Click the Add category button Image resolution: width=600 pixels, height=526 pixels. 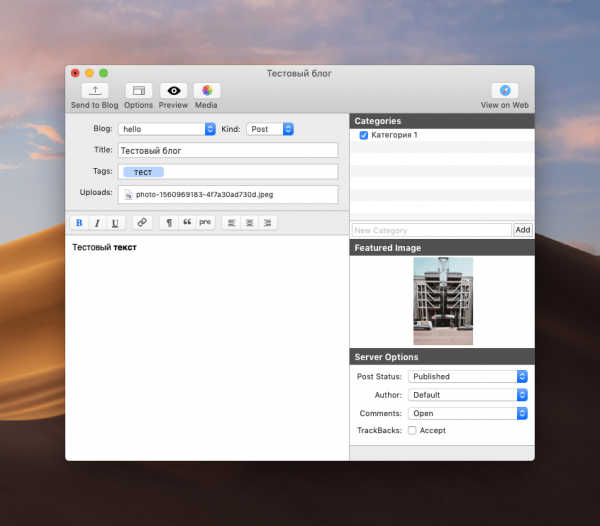(523, 230)
